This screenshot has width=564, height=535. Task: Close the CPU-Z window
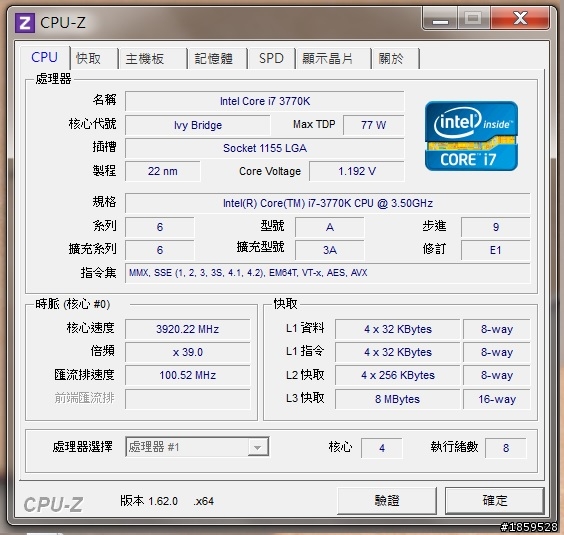520,19
